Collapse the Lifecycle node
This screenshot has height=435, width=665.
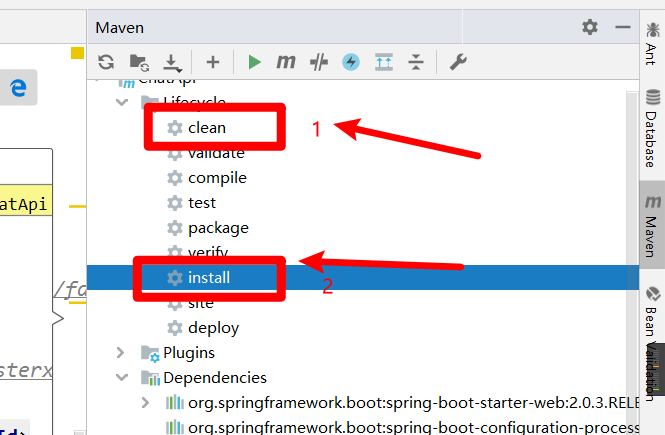tap(122, 102)
